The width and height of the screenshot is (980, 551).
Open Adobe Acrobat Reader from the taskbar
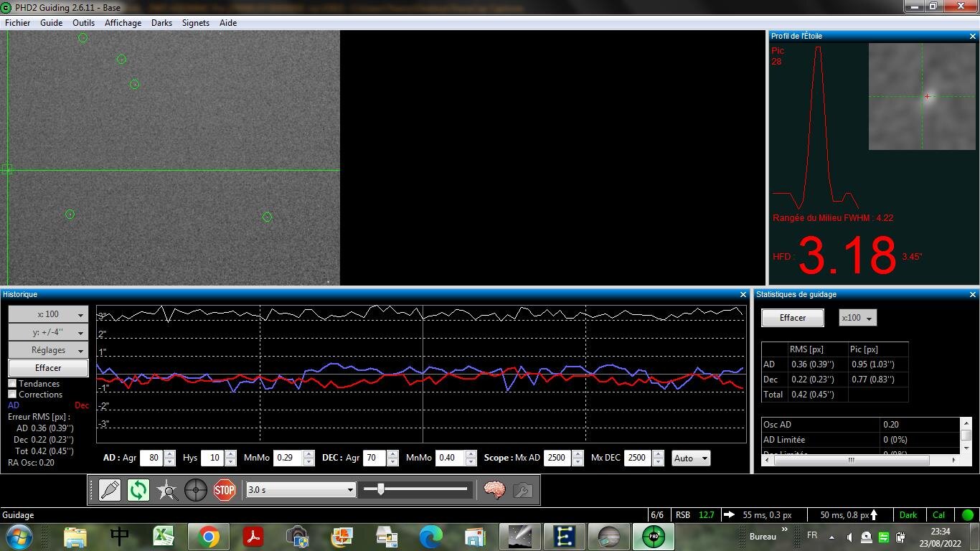click(253, 537)
